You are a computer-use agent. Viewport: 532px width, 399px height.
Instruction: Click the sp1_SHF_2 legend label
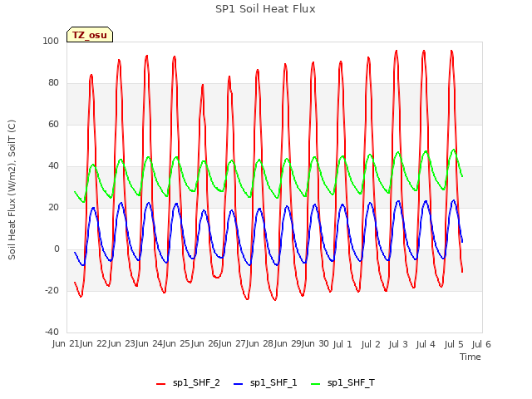[196, 382]
